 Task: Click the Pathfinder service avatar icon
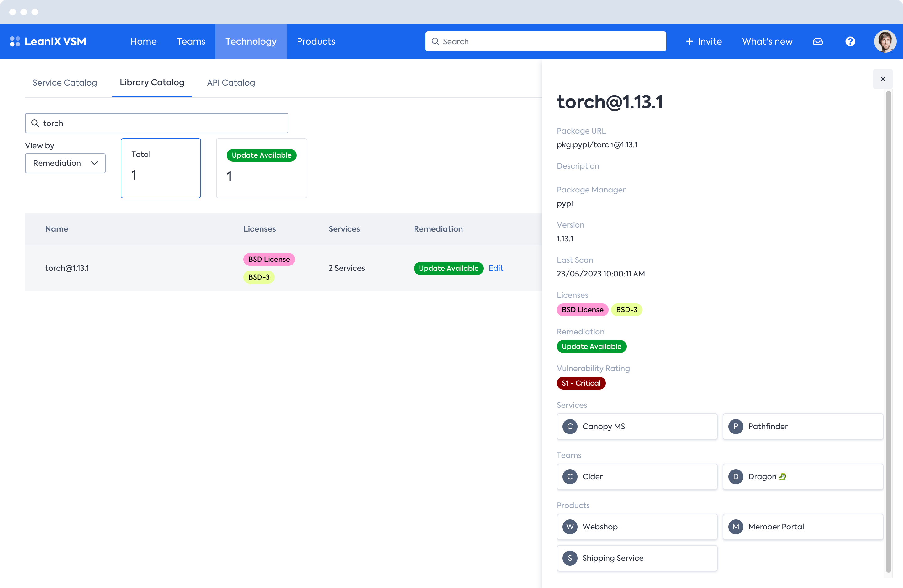pyautogui.click(x=735, y=426)
